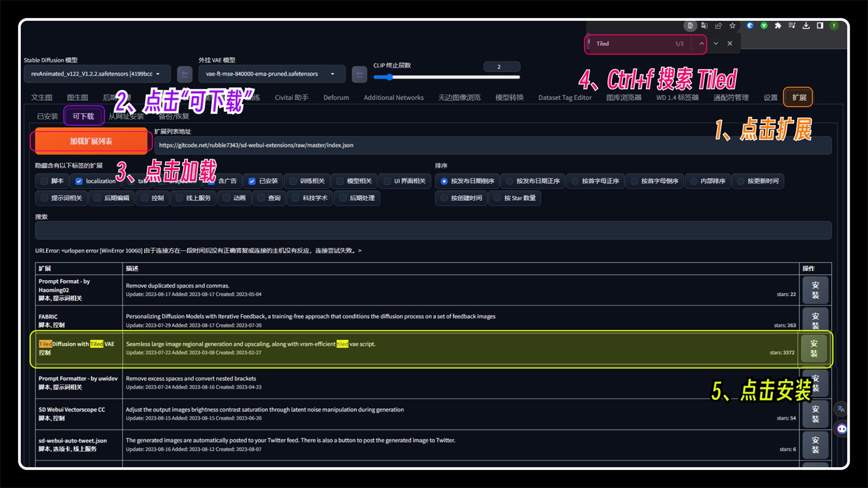Open the Civitai 助手 tab

point(292,97)
